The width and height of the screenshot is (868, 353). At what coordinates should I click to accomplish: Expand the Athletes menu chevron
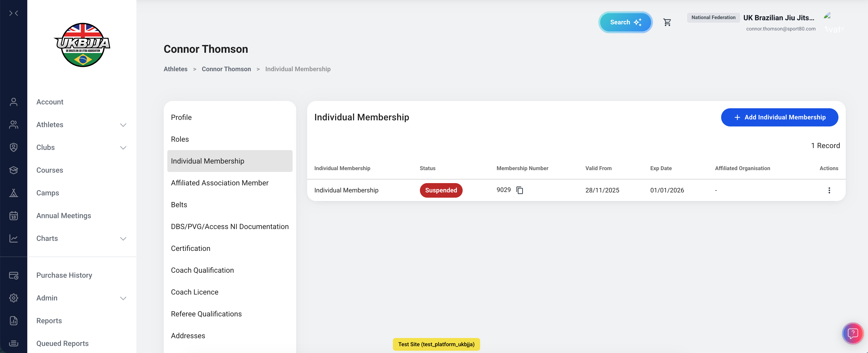point(123,125)
